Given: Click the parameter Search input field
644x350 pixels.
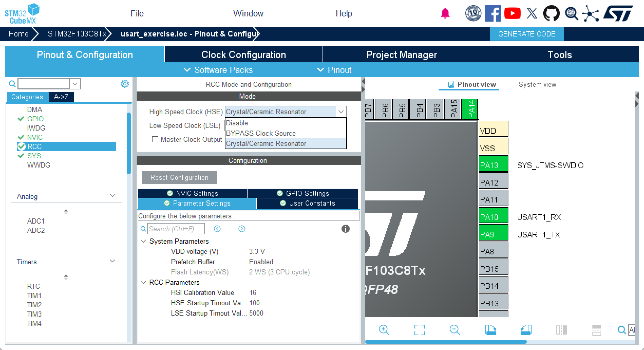Looking at the screenshot, I should (176, 229).
